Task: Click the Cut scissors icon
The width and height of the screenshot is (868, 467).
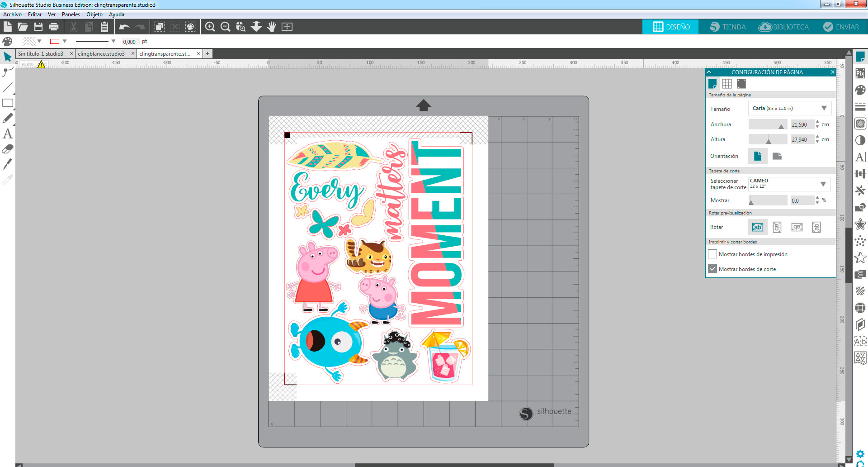Action: pos(74,27)
